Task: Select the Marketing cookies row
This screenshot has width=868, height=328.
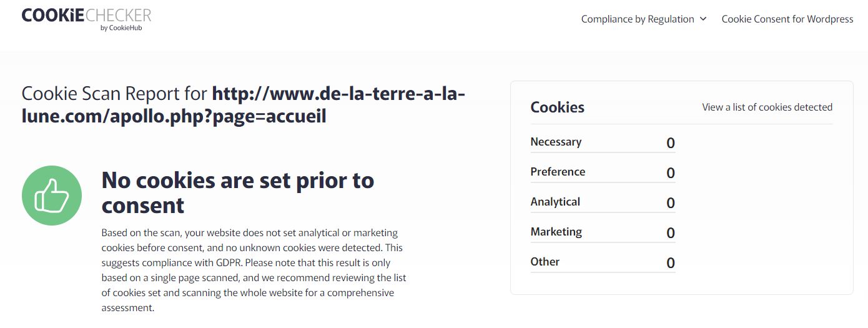Action: (x=603, y=232)
